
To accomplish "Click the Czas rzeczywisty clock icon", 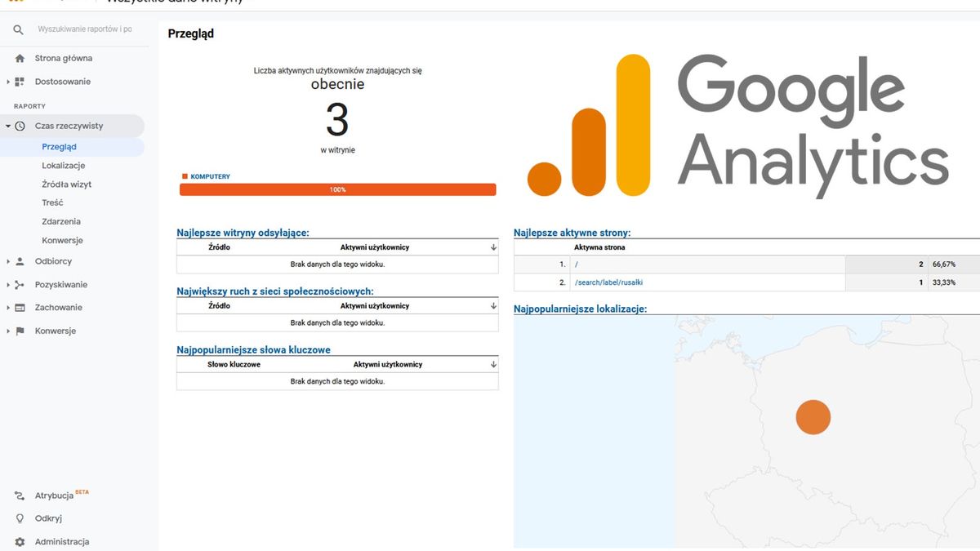I will click(x=20, y=127).
